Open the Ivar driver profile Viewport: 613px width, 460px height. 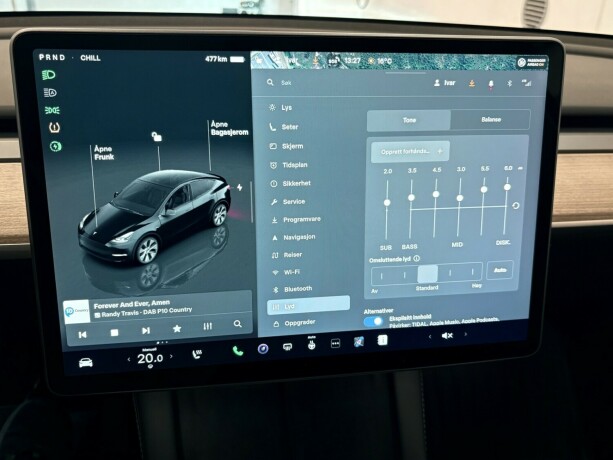445,83
